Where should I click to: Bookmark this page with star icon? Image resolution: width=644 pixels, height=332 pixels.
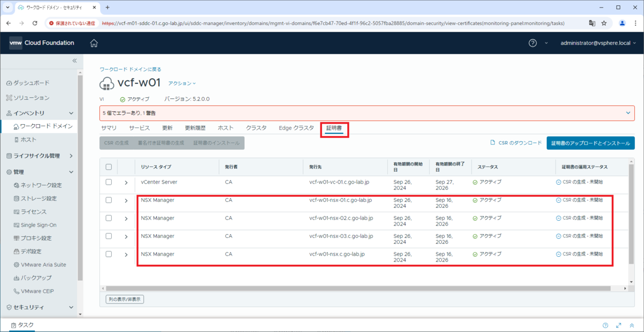[604, 24]
